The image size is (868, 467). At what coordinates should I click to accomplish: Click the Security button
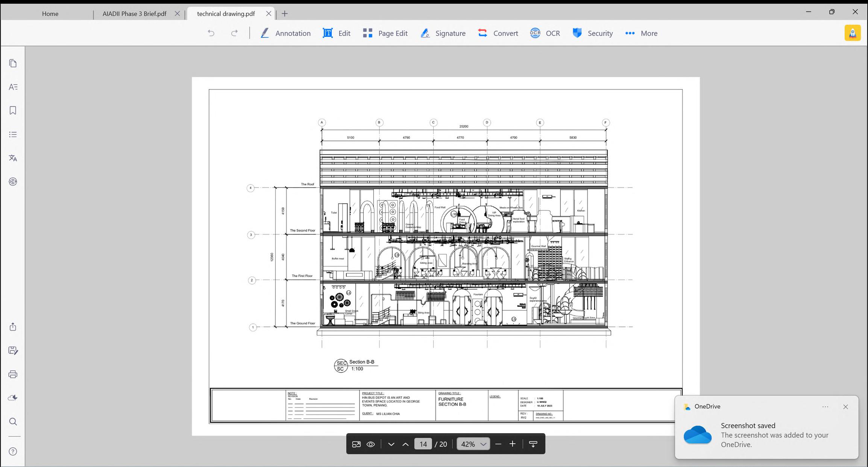pyautogui.click(x=593, y=33)
